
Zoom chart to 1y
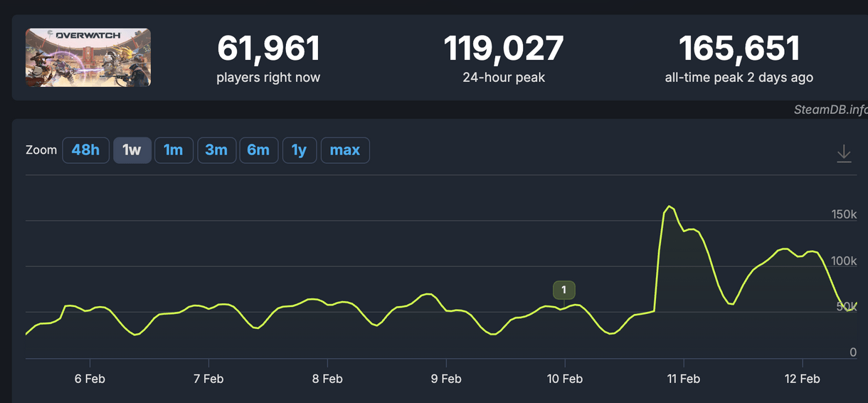pos(300,150)
